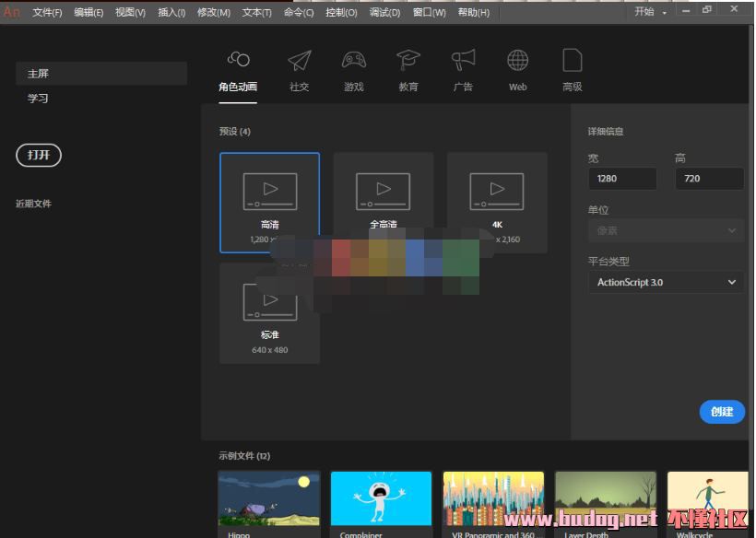The width and height of the screenshot is (756, 538).
Task: Expand the 平台类型 ActionScript 3.0 dropdown
Action: click(666, 282)
